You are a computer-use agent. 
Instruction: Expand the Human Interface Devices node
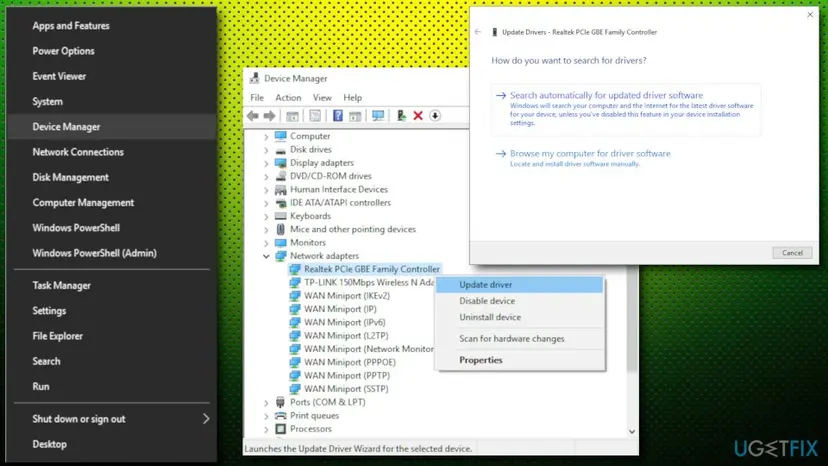click(266, 190)
